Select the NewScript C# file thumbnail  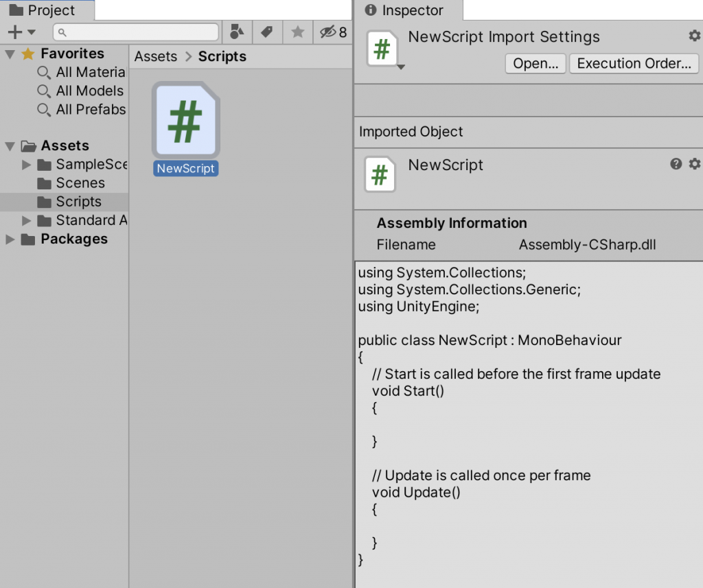185,121
